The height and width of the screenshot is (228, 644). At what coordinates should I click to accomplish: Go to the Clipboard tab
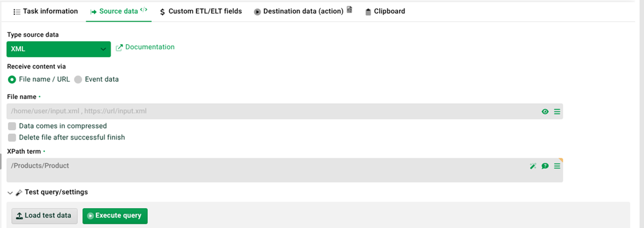385,11
